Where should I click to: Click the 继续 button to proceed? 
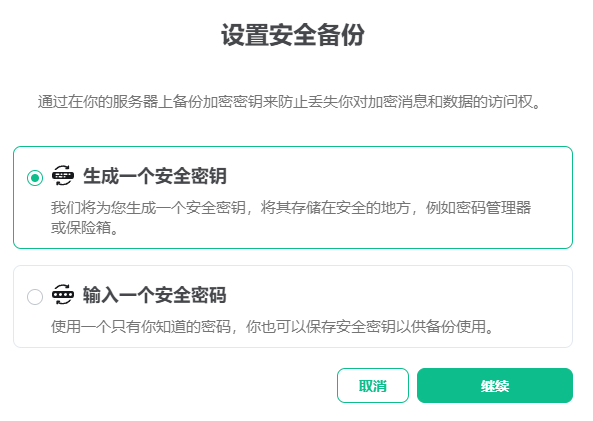pos(495,385)
